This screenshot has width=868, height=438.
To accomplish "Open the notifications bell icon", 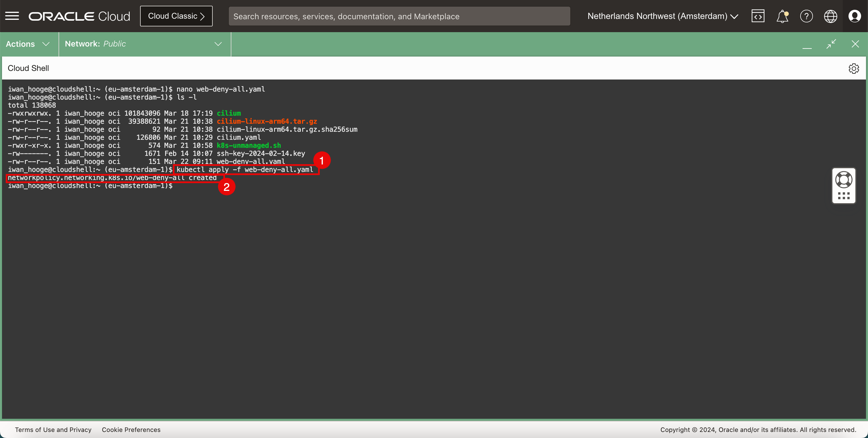I will [x=782, y=16].
